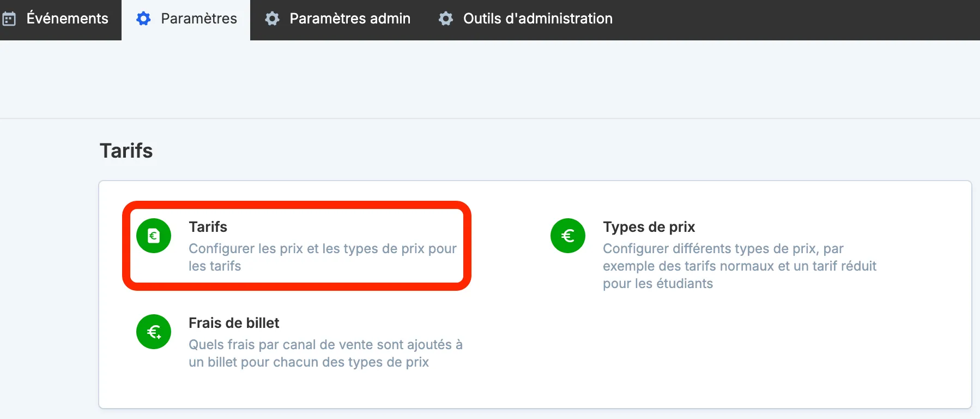
Task: Click the gear icon beside Outils d'administration
Action: point(446,19)
